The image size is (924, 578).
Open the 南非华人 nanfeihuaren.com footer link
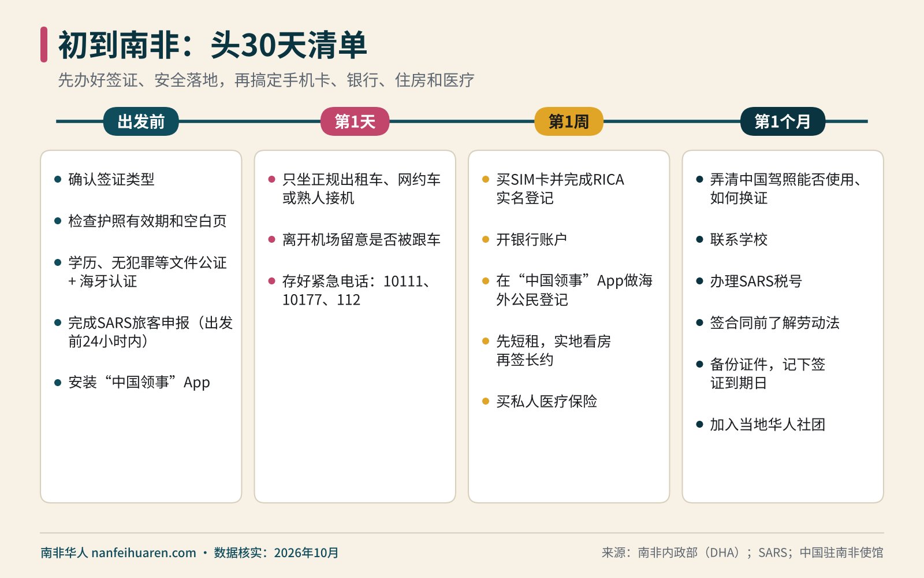(118, 553)
